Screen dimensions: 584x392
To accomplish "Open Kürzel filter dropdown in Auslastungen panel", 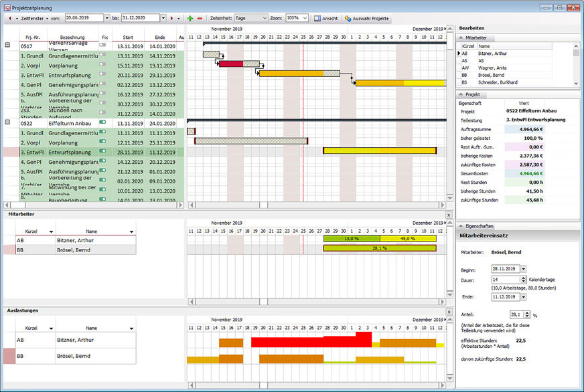I will (51, 328).
